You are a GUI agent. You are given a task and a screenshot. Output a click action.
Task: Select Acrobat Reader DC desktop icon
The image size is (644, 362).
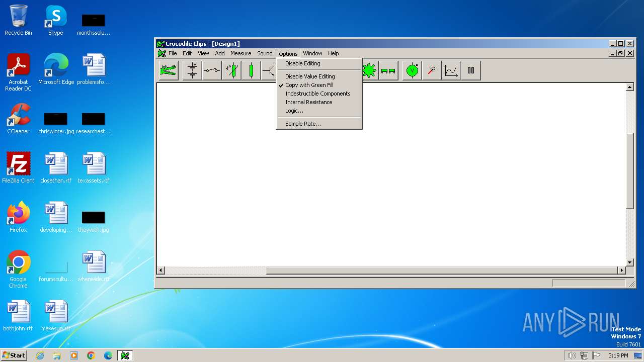click(18, 72)
